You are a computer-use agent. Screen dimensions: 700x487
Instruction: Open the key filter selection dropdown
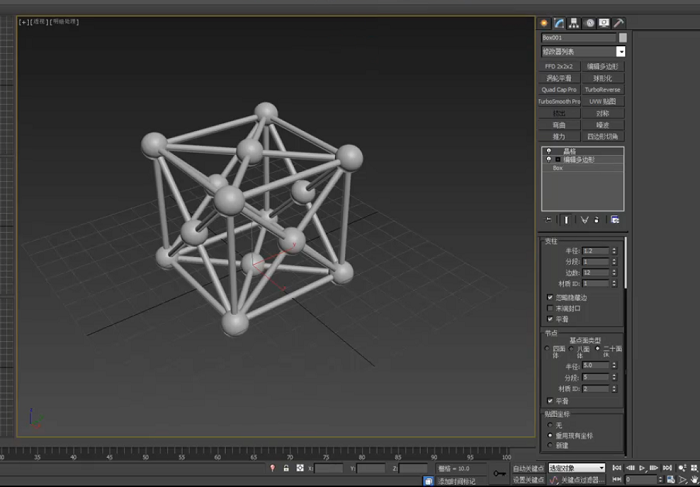tap(577, 468)
